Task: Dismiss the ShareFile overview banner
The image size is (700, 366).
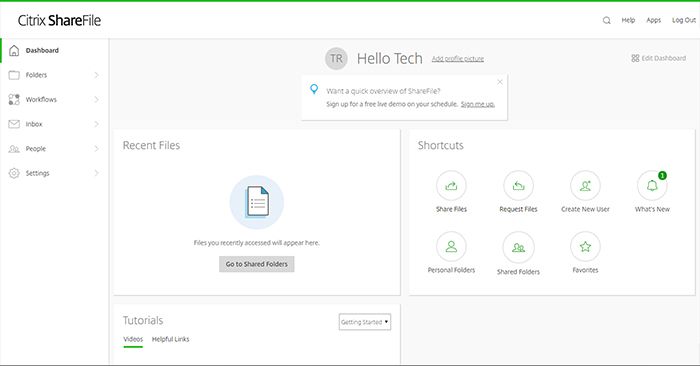Action: click(500, 82)
